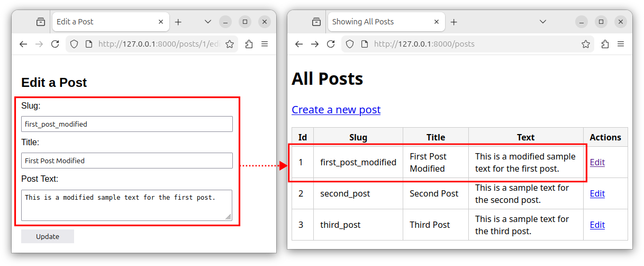This screenshot has width=644, height=266.
Task: Open hamburger menu in Edit a Post window
Action: (265, 44)
